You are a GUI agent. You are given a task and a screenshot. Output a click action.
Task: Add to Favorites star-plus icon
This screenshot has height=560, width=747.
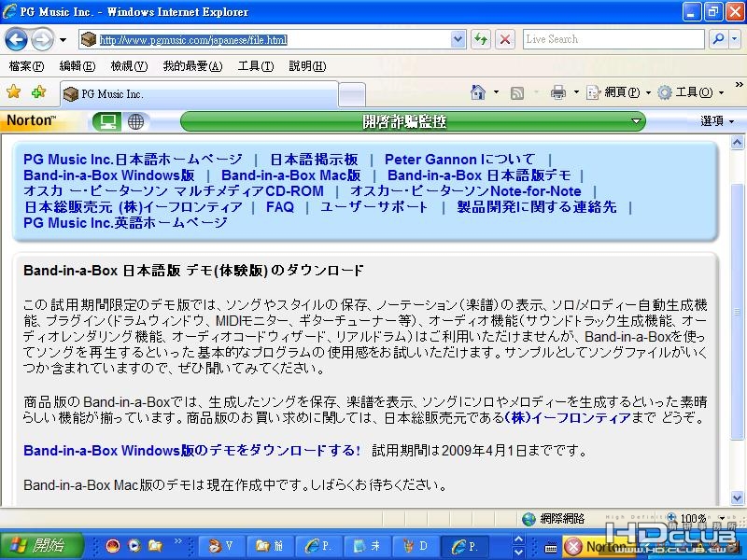click(38, 91)
